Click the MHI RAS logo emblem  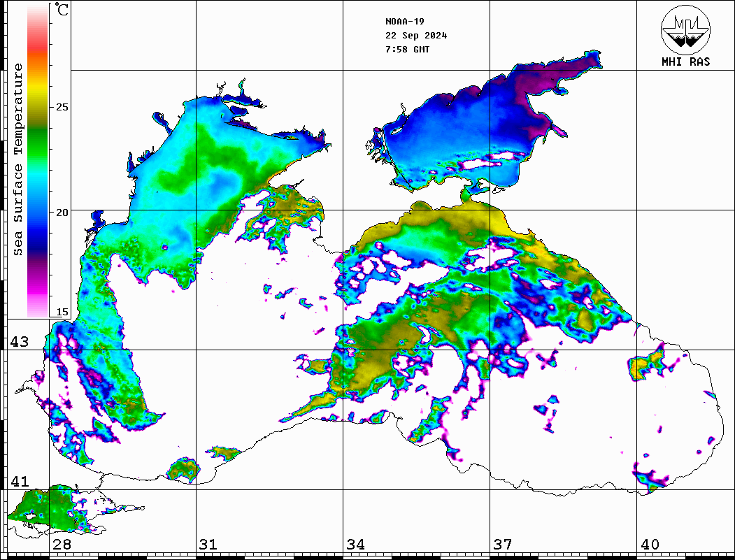coord(686,29)
